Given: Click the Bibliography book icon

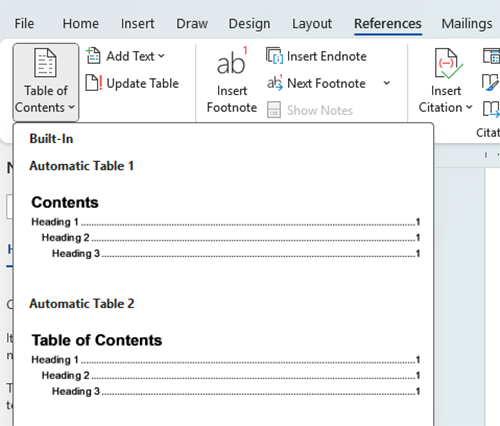Looking at the screenshot, I should coord(492,109).
